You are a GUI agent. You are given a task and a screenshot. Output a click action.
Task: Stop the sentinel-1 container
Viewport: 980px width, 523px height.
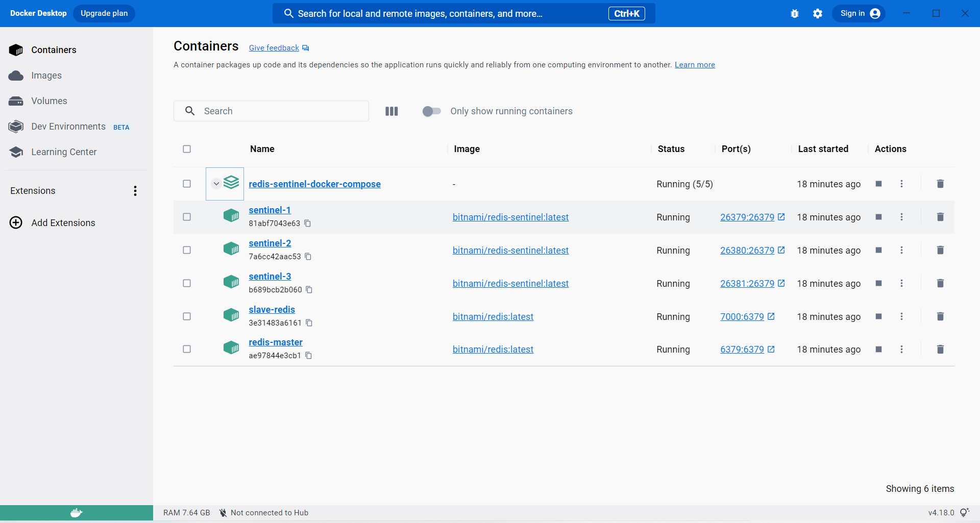[x=878, y=217]
